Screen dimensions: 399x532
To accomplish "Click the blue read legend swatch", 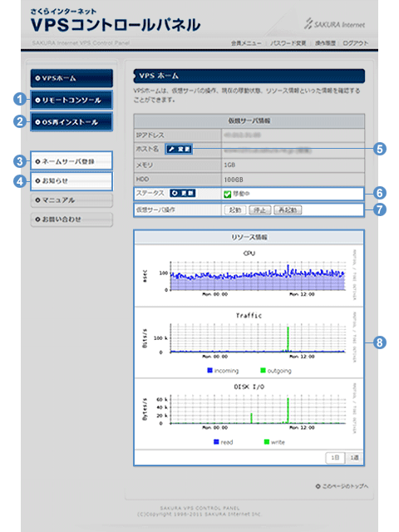I will point(216,441).
